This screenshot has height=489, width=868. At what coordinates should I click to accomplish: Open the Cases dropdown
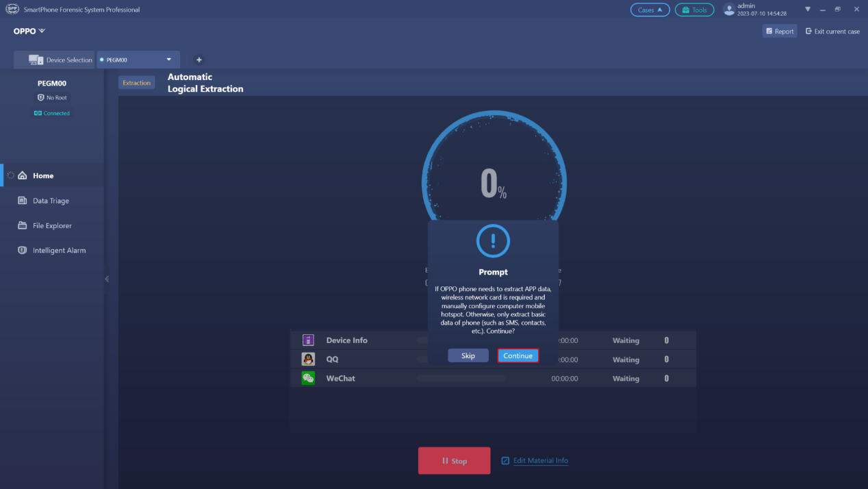[x=650, y=10]
